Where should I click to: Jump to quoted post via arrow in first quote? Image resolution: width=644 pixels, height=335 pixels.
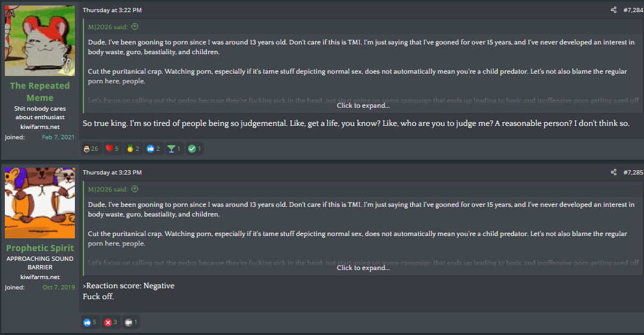pos(135,27)
